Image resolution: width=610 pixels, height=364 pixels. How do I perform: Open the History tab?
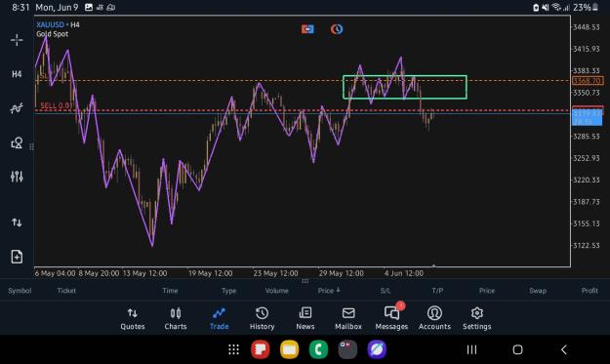262,319
